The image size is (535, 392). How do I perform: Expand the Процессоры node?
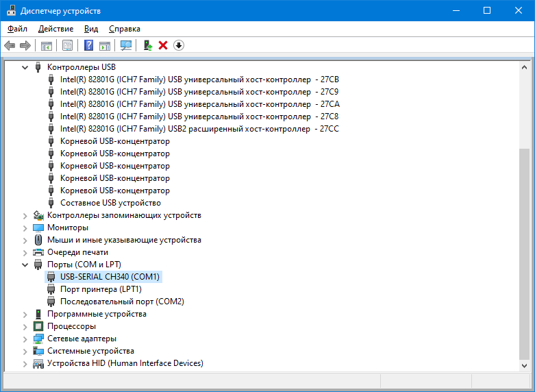(x=25, y=326)
